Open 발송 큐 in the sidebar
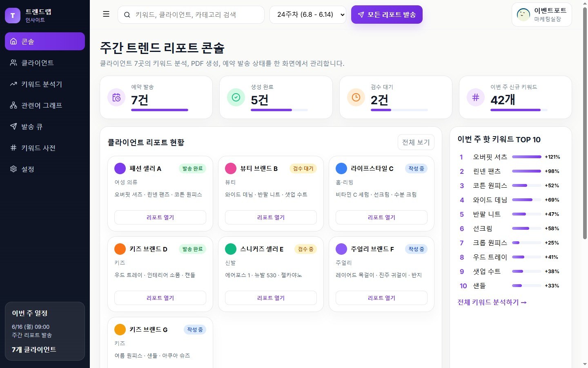Image resolution: width=588 pixels, height=368 pixels. pos(45,126)
